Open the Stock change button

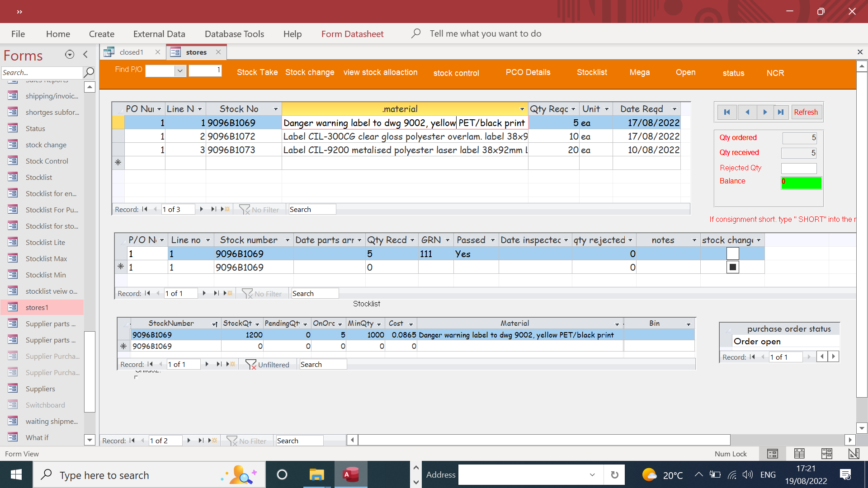pyautogui.click(x=310, y=72)
